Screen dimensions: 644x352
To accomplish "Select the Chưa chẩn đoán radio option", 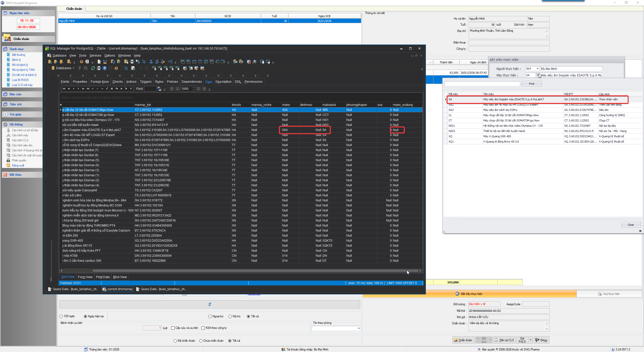I will click(201, 341).
